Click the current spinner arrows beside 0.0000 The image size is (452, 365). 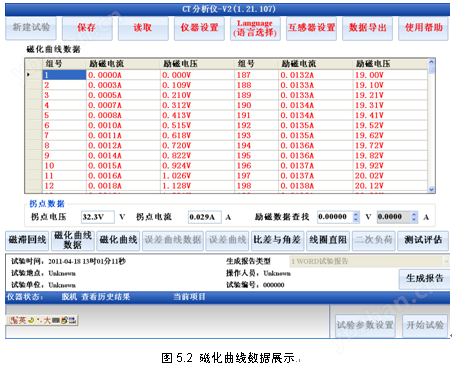point(414,217)
